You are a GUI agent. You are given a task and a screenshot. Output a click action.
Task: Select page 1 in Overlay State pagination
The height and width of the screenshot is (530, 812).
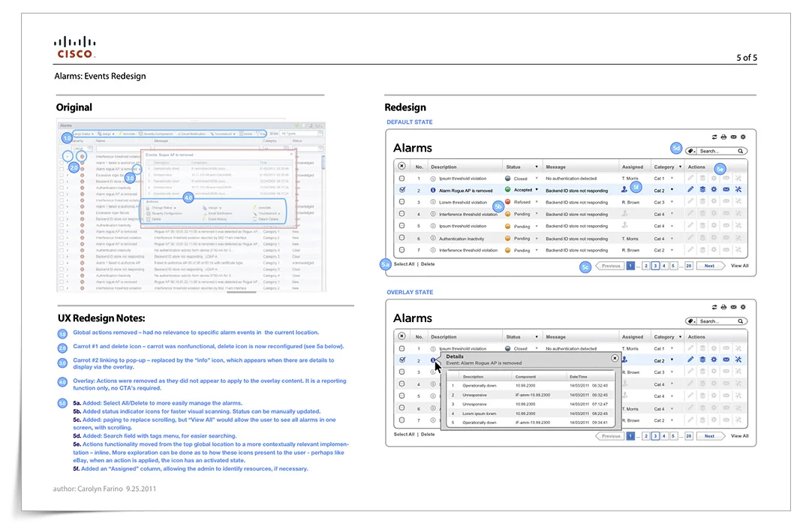point(630,436)
